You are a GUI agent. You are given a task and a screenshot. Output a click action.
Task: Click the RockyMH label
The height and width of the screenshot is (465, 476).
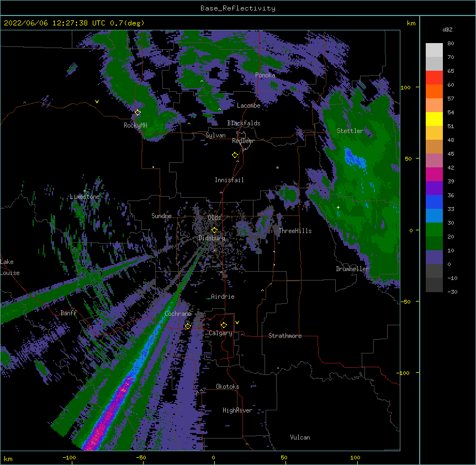click(x=135, y=125)
